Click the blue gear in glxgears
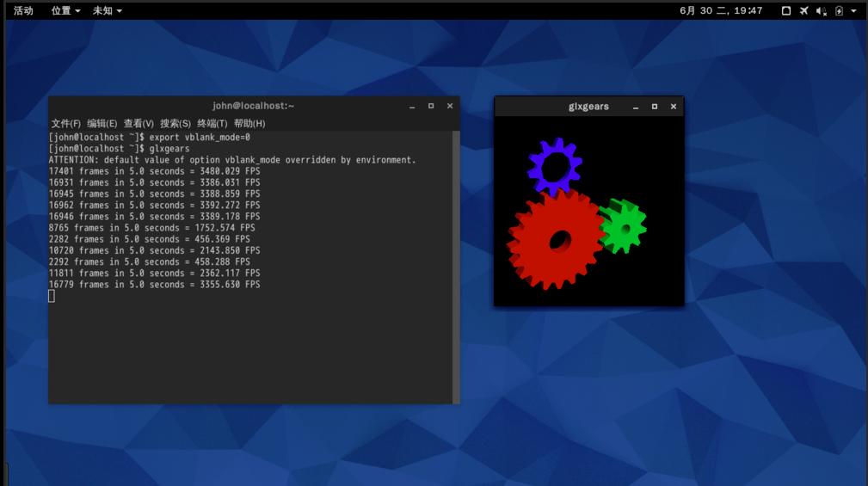868x486 pixels. tap(555, 167)
